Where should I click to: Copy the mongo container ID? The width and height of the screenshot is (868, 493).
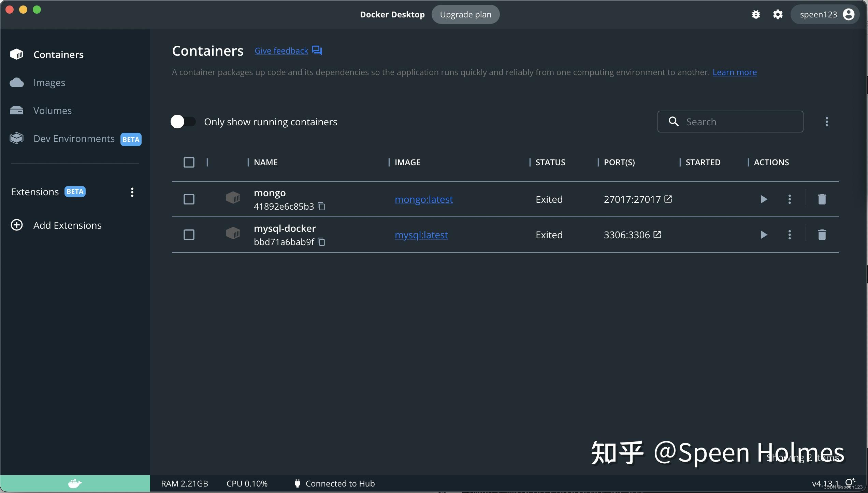click(x=321, y=206)
